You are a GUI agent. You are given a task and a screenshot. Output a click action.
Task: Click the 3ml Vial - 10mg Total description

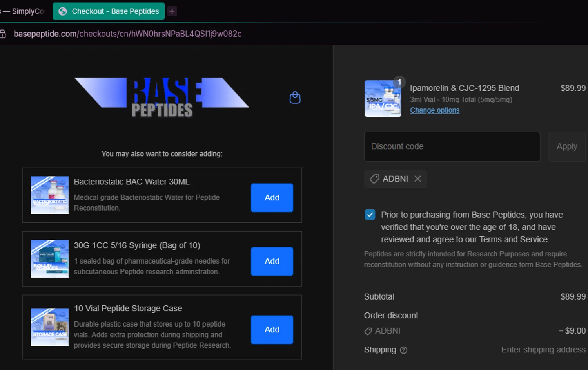(461, 99)
